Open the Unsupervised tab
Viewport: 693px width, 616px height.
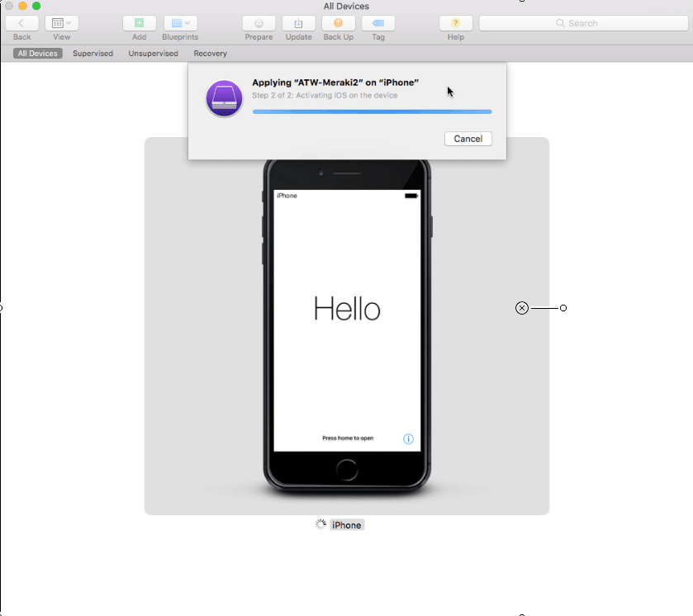point(153,53)
